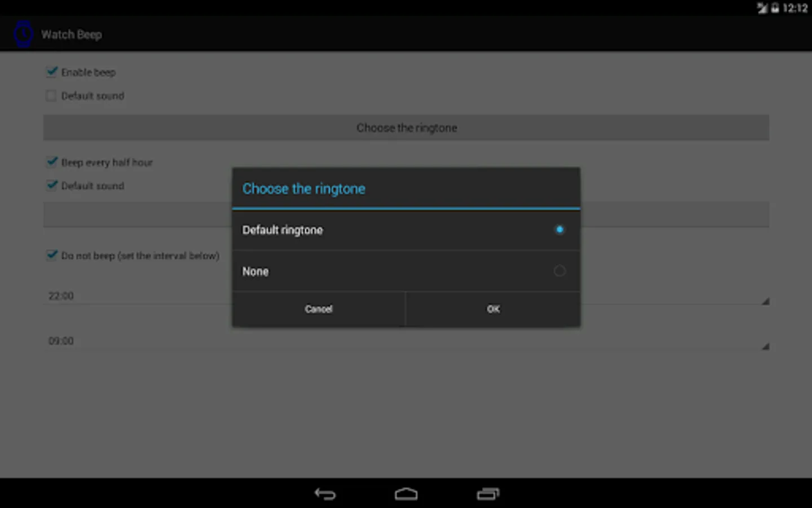Click the 12:12 clock in status bar
The width and height of the screenshot is (812, 508).
click(x=795, y=8)
